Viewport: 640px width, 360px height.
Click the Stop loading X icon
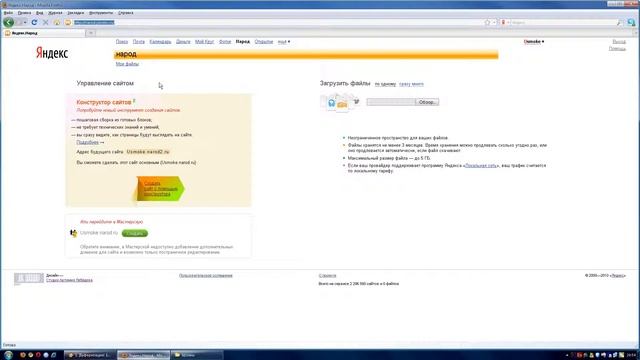point(45,22)
